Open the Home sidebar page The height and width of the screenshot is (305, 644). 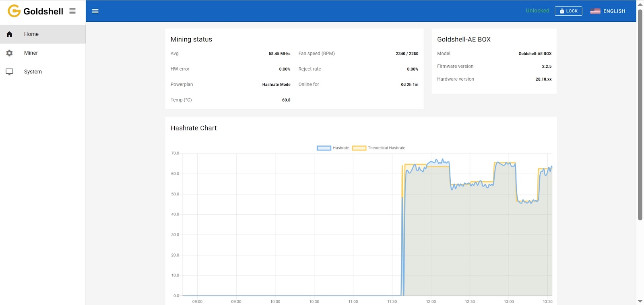coord(43,34)
